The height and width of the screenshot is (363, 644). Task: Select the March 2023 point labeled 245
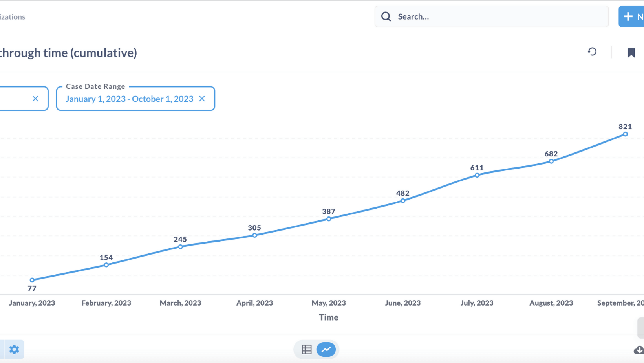coord(180,247)
